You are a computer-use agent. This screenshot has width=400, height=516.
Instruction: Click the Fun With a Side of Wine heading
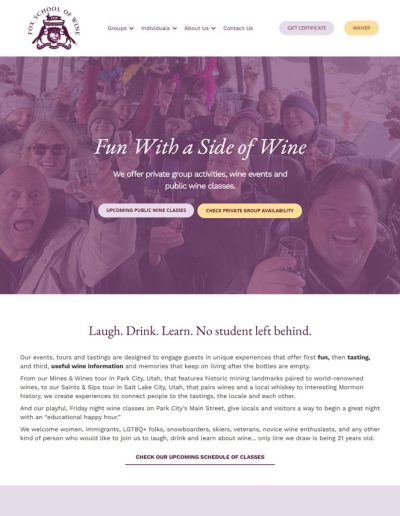[x=200, y=147]
